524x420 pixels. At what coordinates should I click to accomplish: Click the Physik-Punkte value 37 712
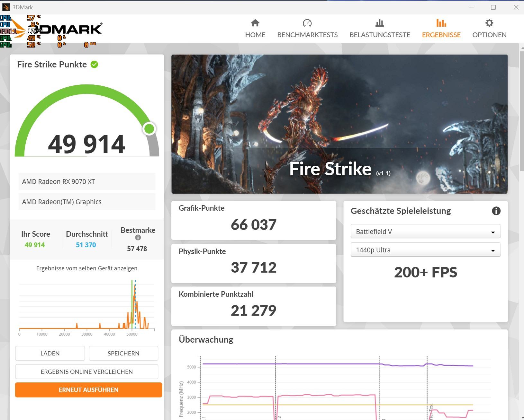(x=254, y=267)
